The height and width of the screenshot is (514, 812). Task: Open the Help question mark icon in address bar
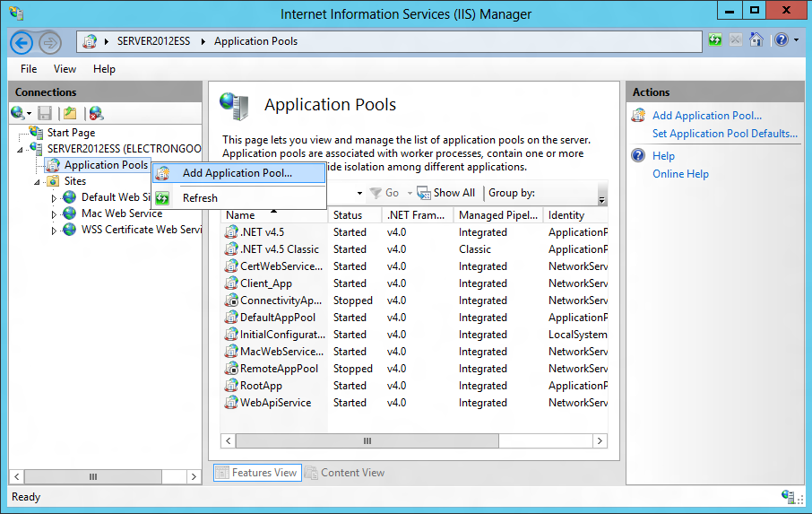[x=782, y=39]
